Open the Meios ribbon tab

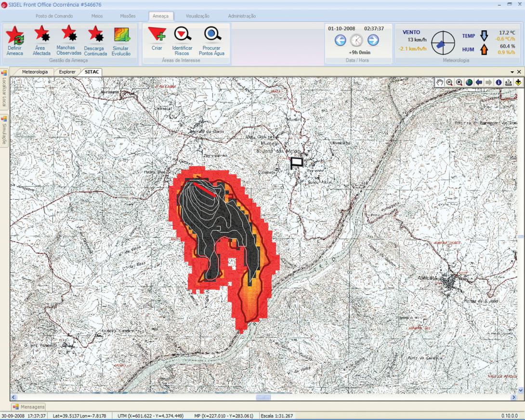[x=97, y=16]
